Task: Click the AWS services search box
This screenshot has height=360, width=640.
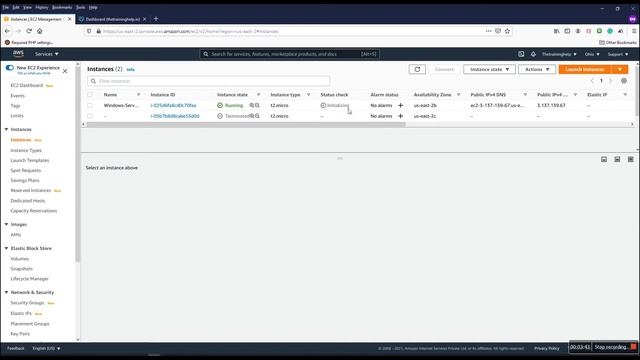Action: click(289, 54)
